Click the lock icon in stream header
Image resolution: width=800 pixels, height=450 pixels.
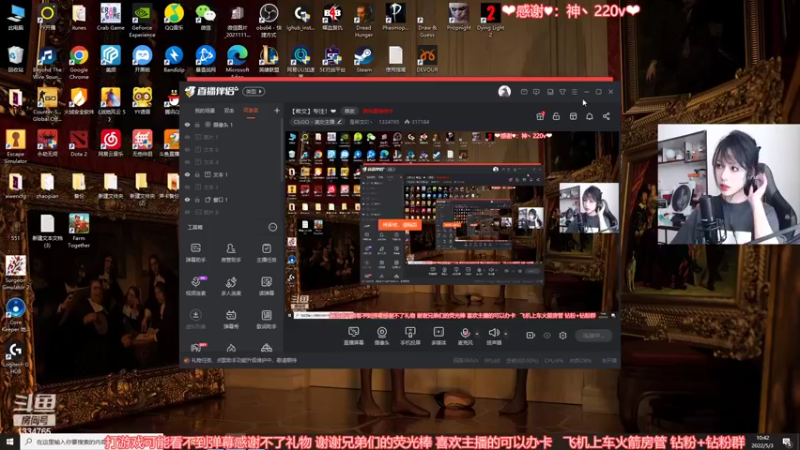556,116
